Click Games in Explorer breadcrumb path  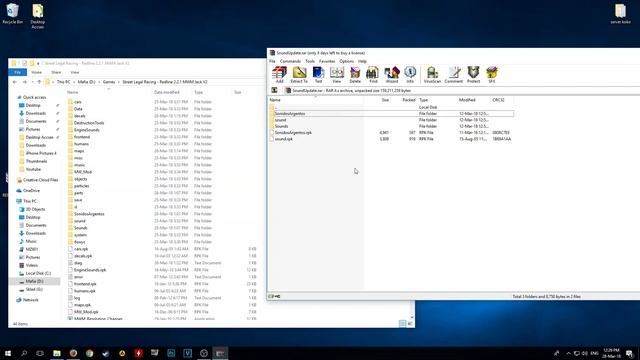coord(109,82)
